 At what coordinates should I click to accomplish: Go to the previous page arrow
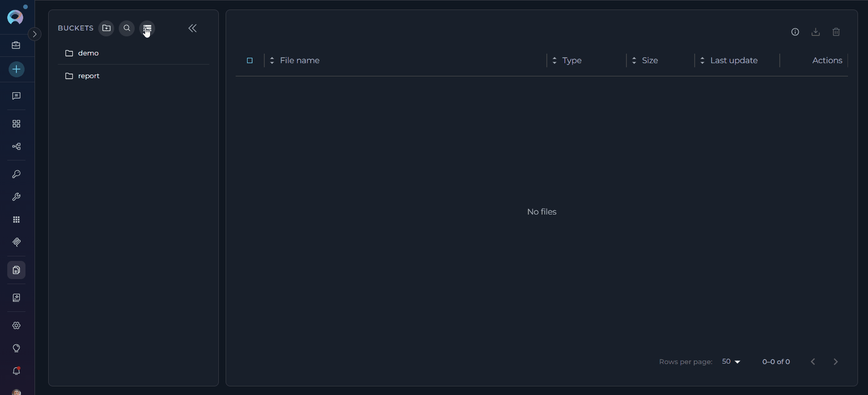click(813, 362)
